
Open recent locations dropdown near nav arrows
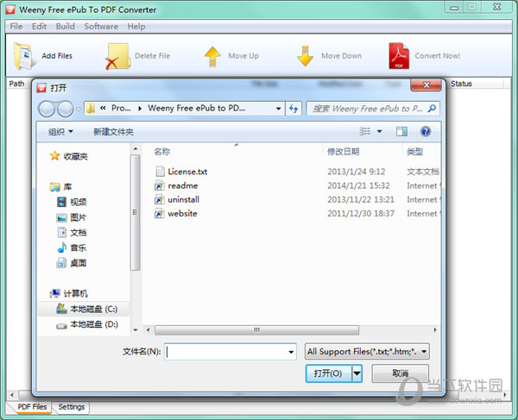coord(79,109)
